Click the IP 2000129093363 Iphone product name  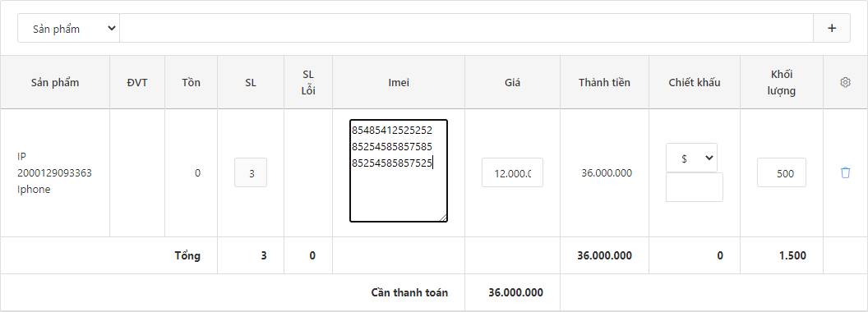(x=54, y=172)
